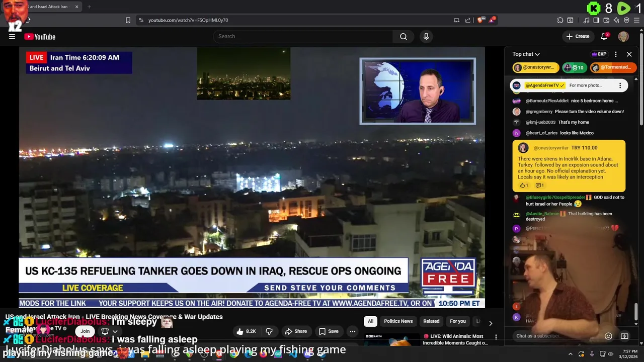
Task: Open replies on the onestorywriter Super Chat
Action: (x=539, y=186)
